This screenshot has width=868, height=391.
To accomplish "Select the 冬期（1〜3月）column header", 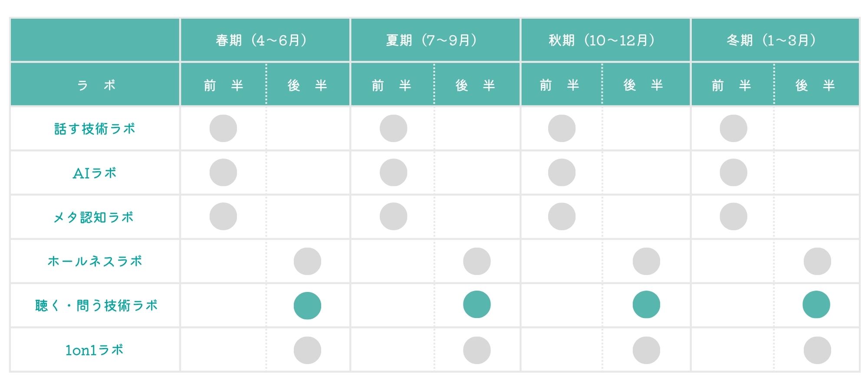I will [775, 40].
